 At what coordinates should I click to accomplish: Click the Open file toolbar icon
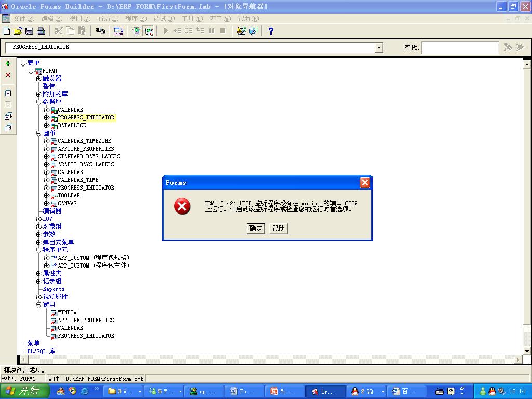pos(18,31)
